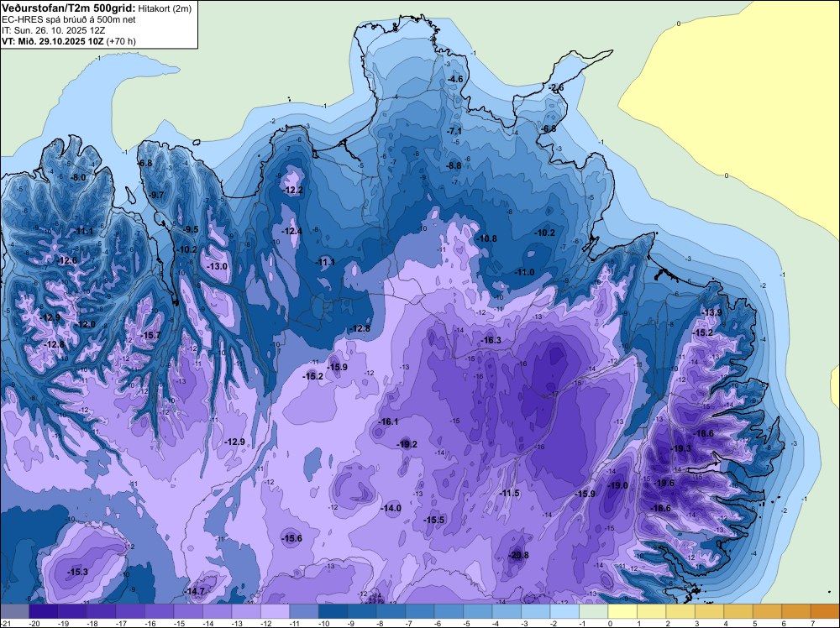Click the -19.2 temperature value
This screenshot has width=840, height=628.
click(x=407, y=444)
